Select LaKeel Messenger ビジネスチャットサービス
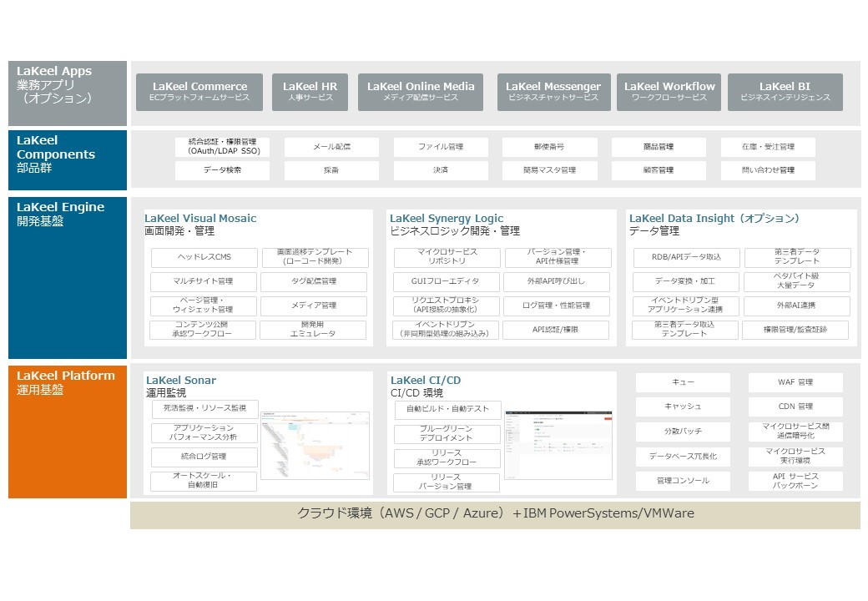The image size is (868, 601). [553, 92]
